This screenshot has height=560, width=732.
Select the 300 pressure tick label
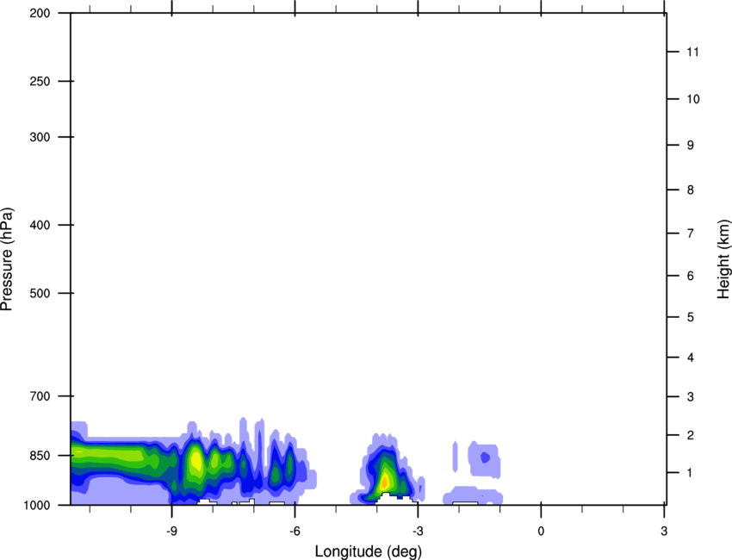pyautogui.click(x=40, y=137)
